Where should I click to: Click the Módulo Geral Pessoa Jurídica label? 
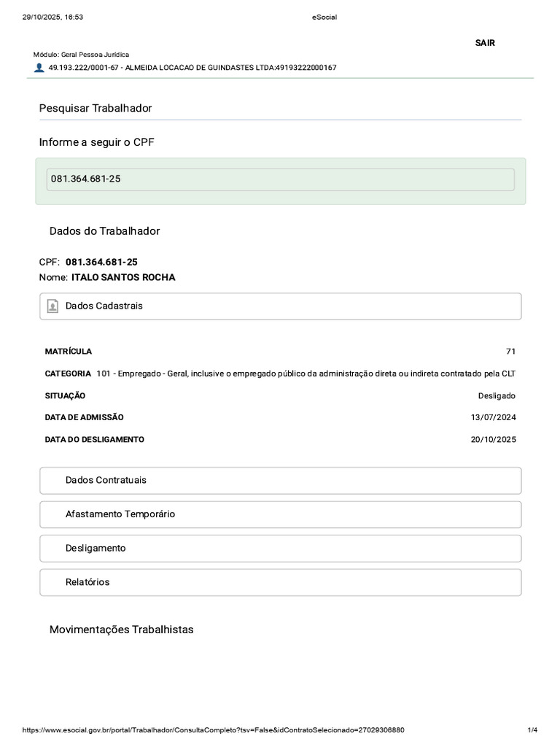click(81, 55)
